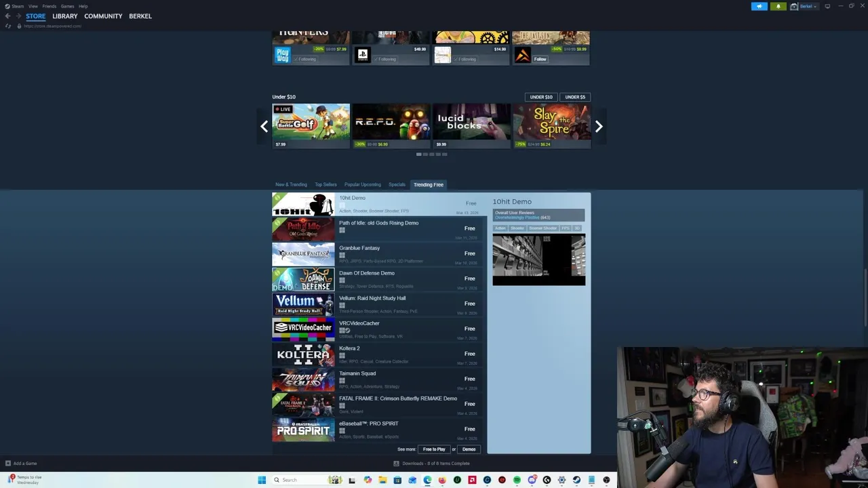Switch to the Popular Upcoming tab

[x=363, y=184]
